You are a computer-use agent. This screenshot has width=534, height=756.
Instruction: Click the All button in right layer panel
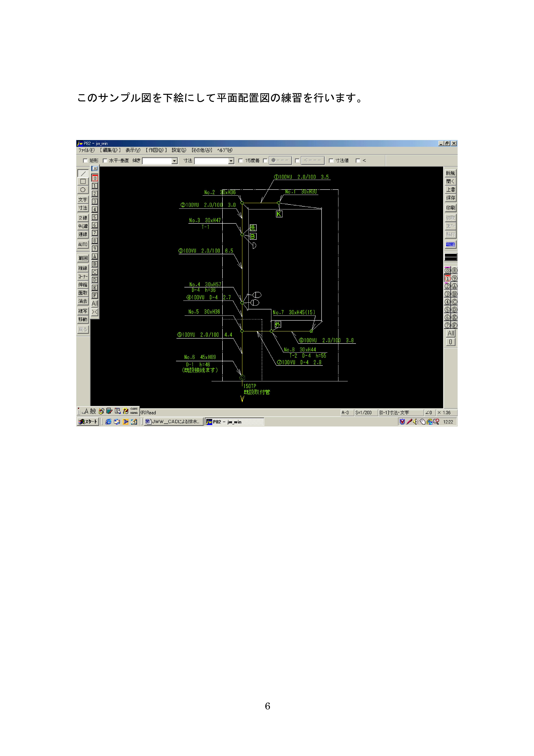click(451, 333)
